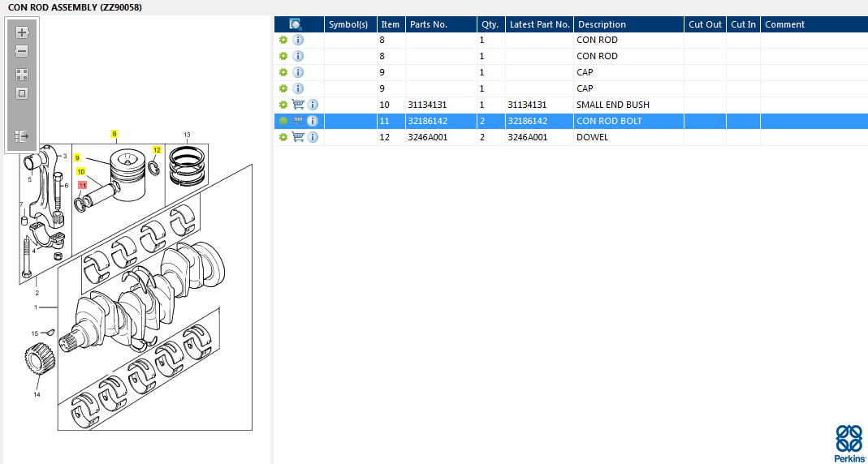The width and height of the screenshot is (868, 464).
Task: Open info icon on upper CON ROD row
Action: (298, 40)
